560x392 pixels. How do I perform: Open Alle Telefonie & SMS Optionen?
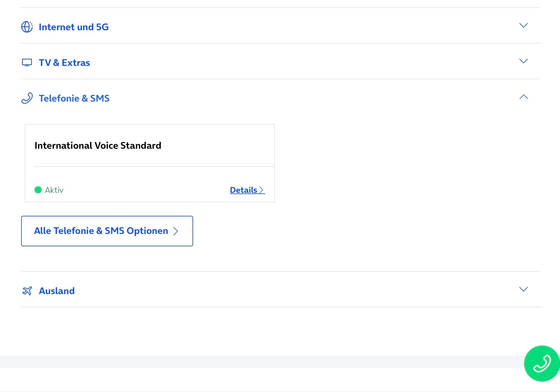click(101, 231)
